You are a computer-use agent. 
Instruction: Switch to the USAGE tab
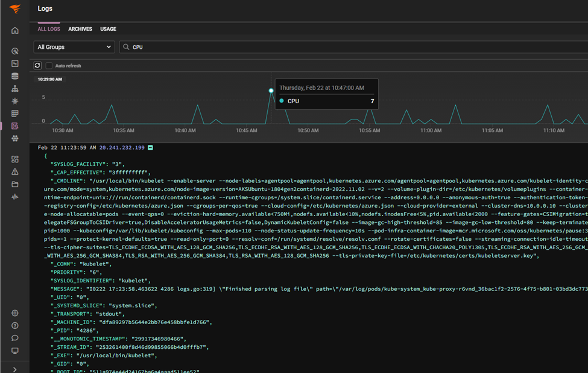click(108, 29)
